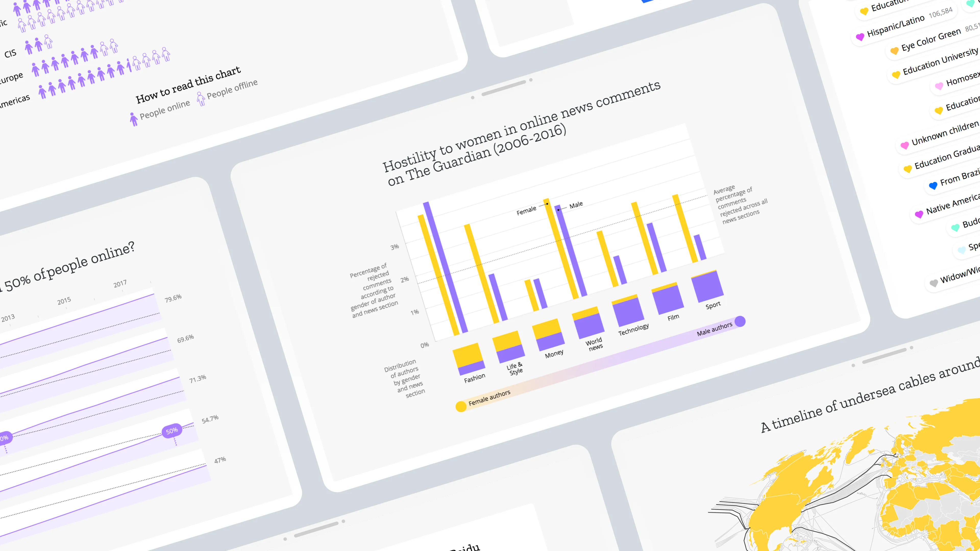Screen dimensions: 980x551
Task: Click the 3% y-axis label
Action: [x=395, y=247]
